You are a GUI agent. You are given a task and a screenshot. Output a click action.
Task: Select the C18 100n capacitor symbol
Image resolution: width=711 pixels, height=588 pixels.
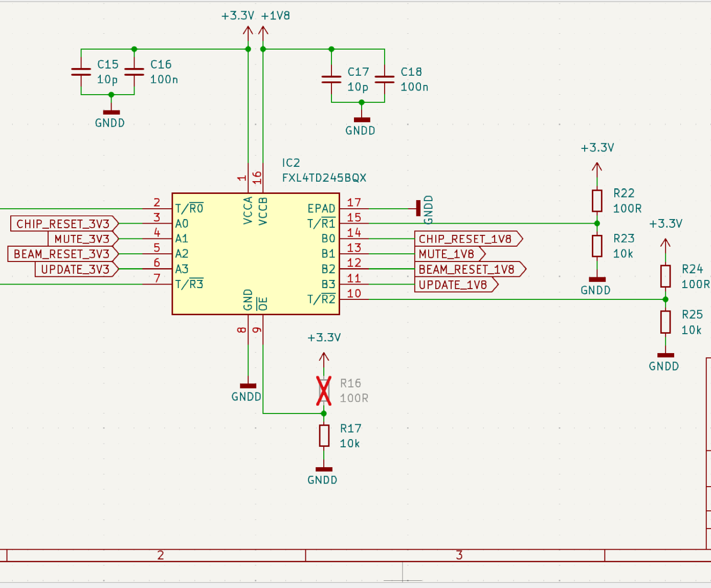(x=385, y=79)
